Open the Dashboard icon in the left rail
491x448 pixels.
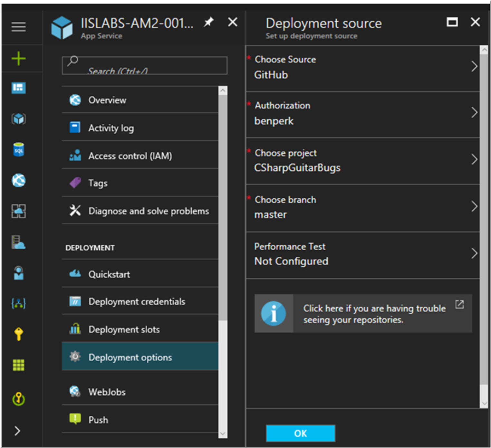pos(18,88)
